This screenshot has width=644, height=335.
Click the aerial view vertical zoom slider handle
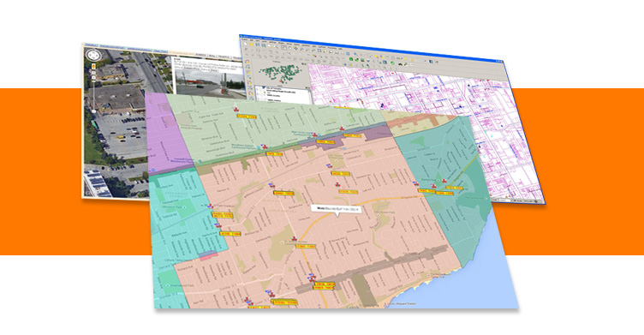point(93,81)
